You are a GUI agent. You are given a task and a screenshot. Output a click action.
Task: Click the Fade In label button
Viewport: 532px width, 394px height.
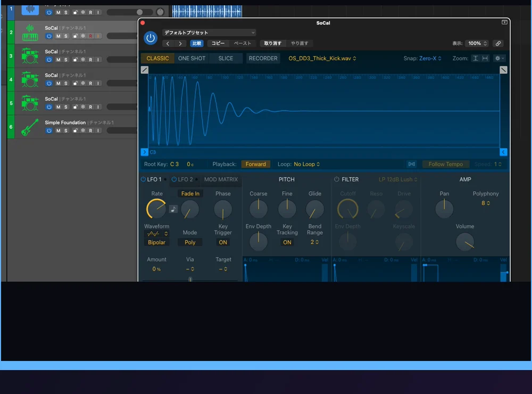(x=190, y=194)
